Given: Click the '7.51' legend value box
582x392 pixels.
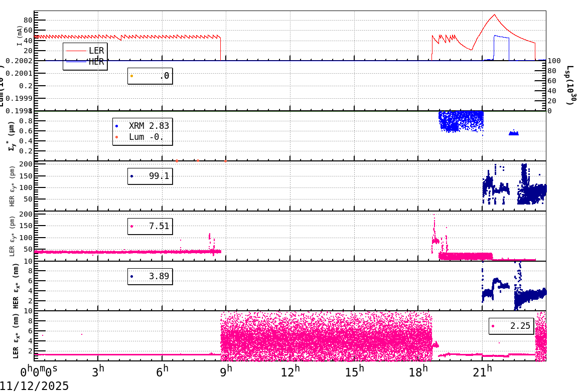Looking at the screenshot, I should [x=150, y=226].
